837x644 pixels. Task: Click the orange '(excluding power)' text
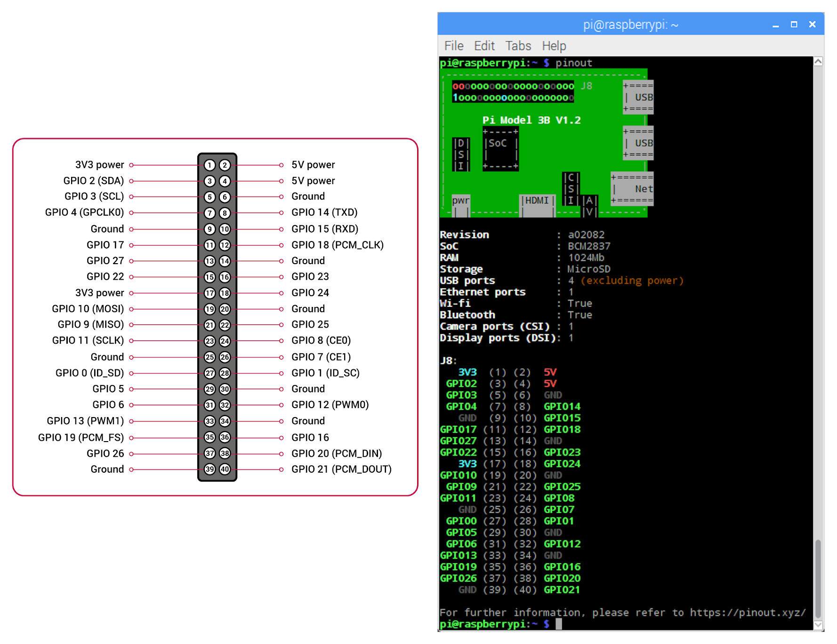point(632,281)
